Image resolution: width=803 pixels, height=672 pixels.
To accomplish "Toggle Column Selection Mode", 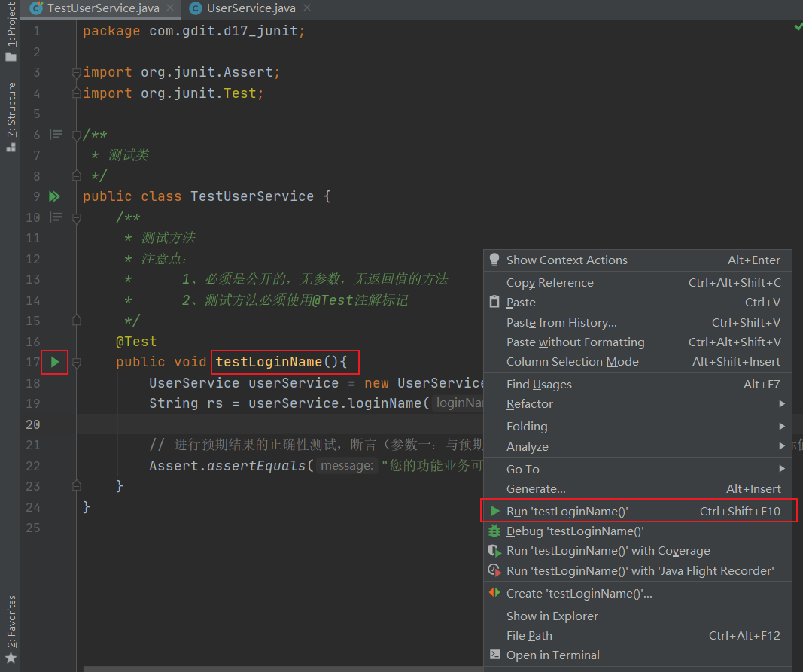I will coord(572,362).
